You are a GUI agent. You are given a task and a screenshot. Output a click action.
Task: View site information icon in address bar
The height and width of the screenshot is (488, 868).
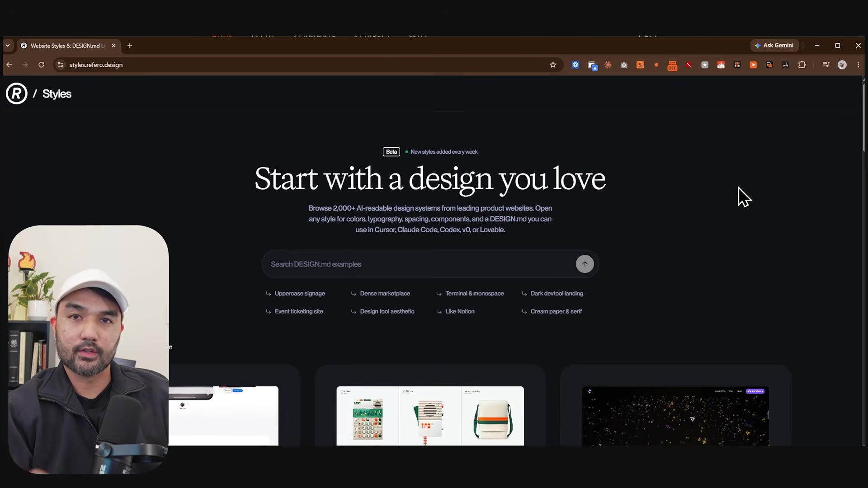pos(61,65)
